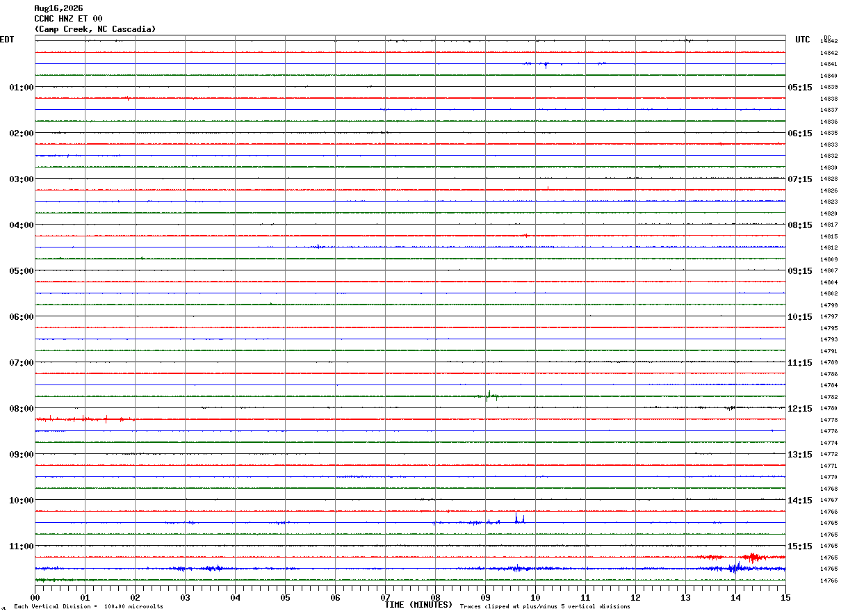The width and height of the screenshot is (841, 616).
Task: Click the green spike event near minute 09
Action: (489, 396)
